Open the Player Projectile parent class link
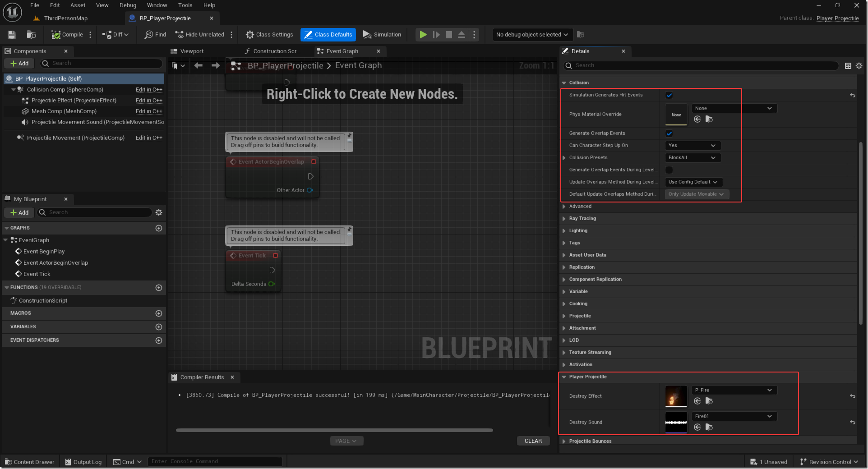The image size is (868, 469). (x=837, y=18)
